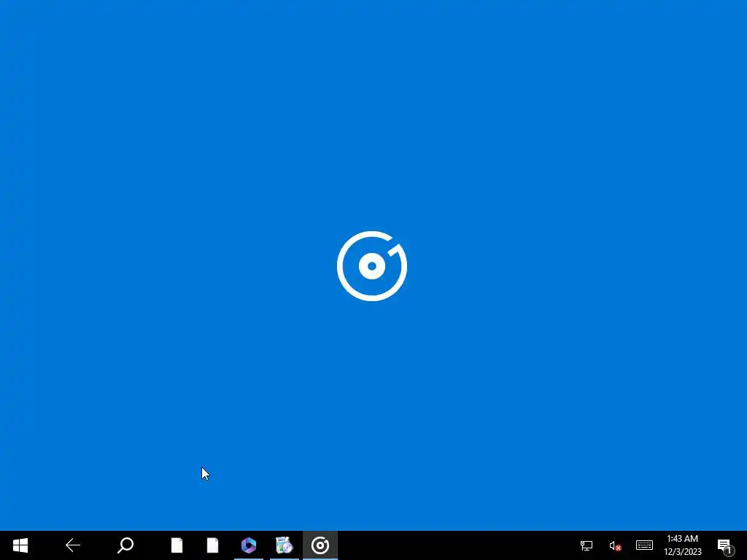The height and width of the screenshot is (560, 747).
Task: Switch to the Bing Chat taskbar app
Action: tap(249, 545)
